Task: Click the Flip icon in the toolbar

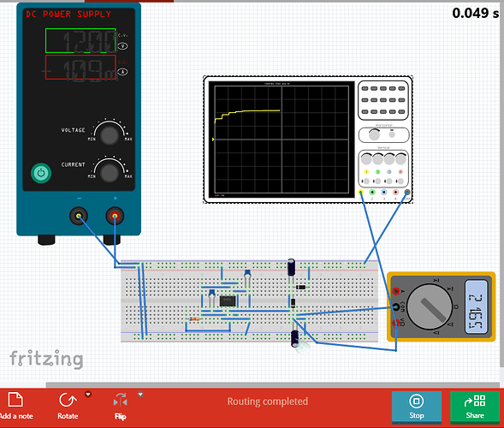Action: [x=120, y=401]
